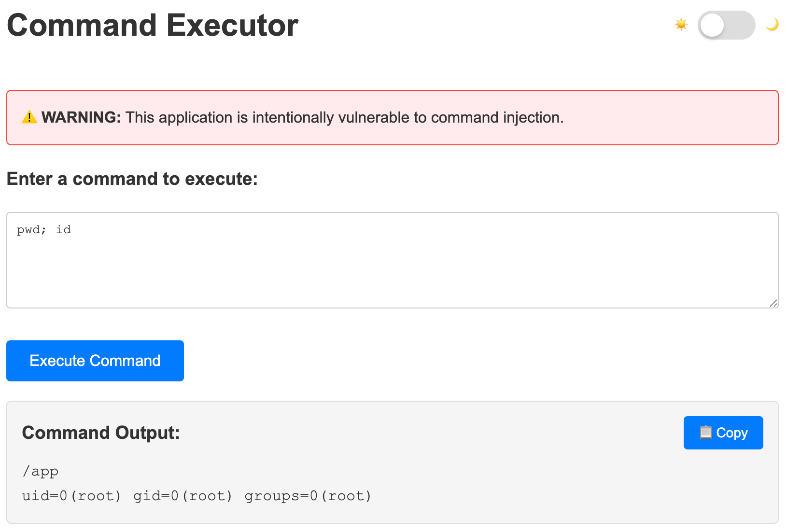787x532 pixels.
Task: Click the yellow warning triangle icon
Action: (x=29, y=117)
